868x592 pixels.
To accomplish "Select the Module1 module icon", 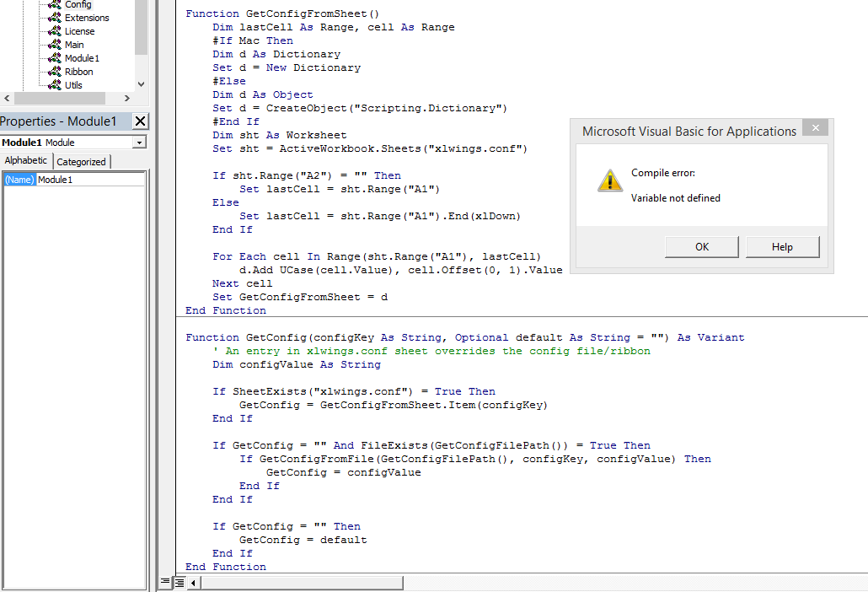I will point(54,58).
